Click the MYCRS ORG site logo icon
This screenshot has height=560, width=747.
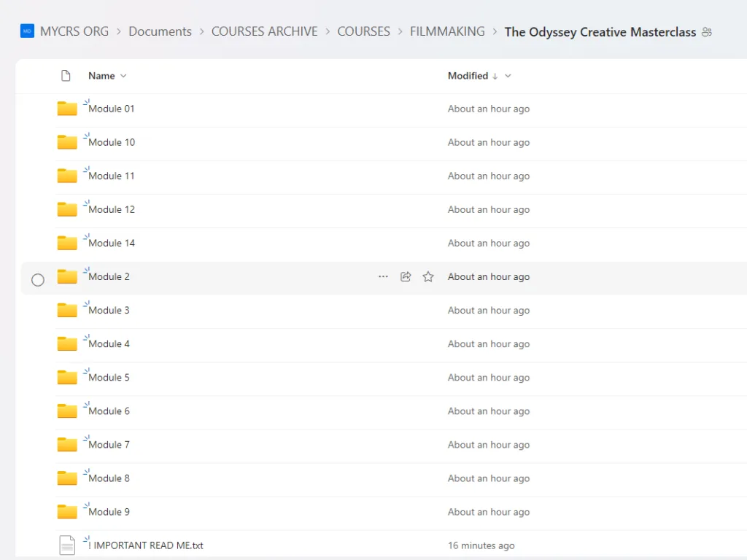pyautogui.click(x=27, y=31)
